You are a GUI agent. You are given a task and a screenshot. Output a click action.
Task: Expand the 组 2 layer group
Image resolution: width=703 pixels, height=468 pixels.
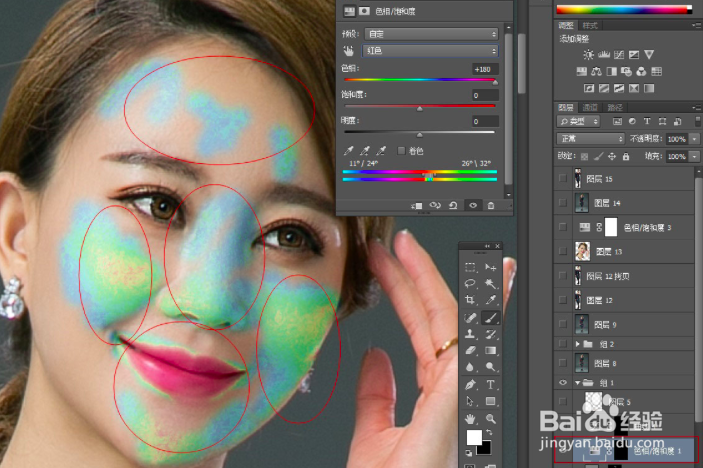pyautogui.click(x=578, y=344)
